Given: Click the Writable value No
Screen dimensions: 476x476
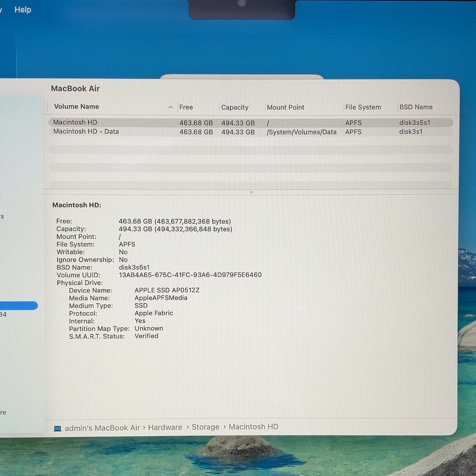Looking at the screenshot, I should click(123, 252).
